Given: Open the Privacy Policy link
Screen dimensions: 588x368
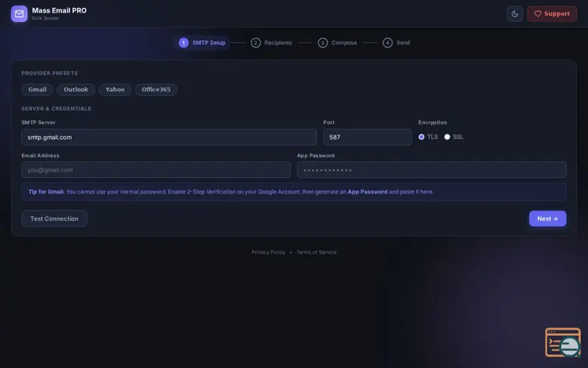Looking at the screenshot, I should [x=268, y=252].
